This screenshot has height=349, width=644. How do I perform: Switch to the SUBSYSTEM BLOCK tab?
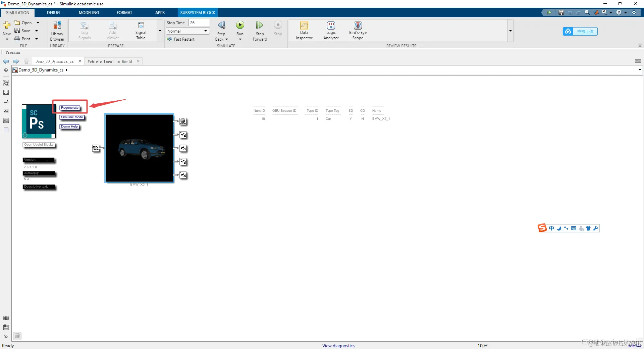tap(198, 13)
